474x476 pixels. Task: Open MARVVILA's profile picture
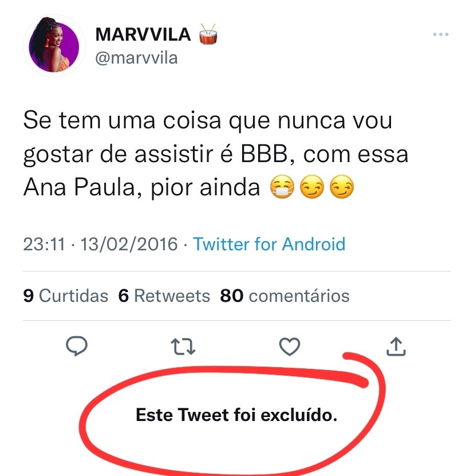point(54,45)
